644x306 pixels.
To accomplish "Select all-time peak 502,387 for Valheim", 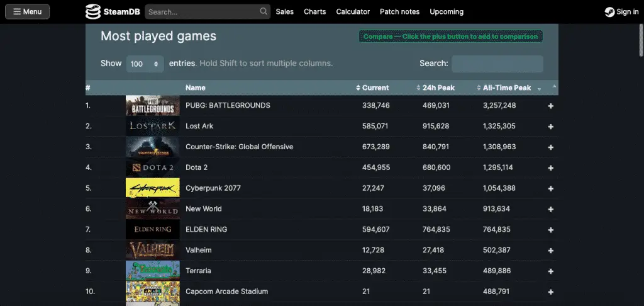I will 497,250.
